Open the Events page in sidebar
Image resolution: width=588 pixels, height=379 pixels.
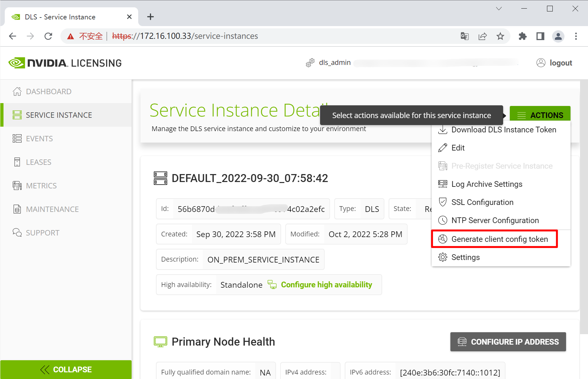click(x=39, y=139)
